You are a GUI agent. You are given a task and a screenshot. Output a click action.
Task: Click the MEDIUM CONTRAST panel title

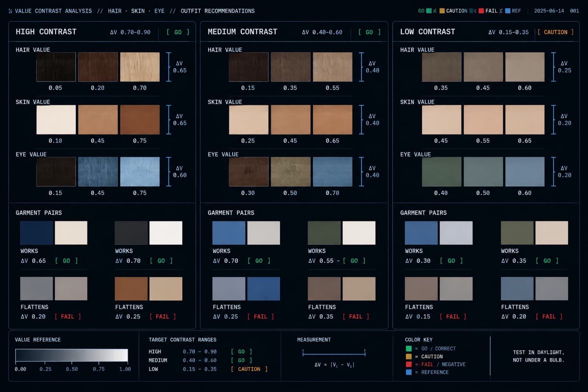pos(243,32)
